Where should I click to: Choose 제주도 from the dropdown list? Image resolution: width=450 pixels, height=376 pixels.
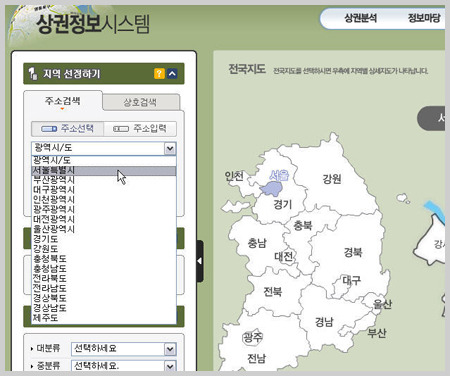tap(104, 318)
